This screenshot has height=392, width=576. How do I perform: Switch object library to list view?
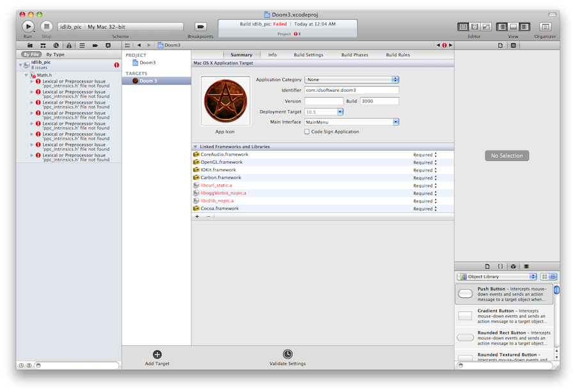coord(553,277)
